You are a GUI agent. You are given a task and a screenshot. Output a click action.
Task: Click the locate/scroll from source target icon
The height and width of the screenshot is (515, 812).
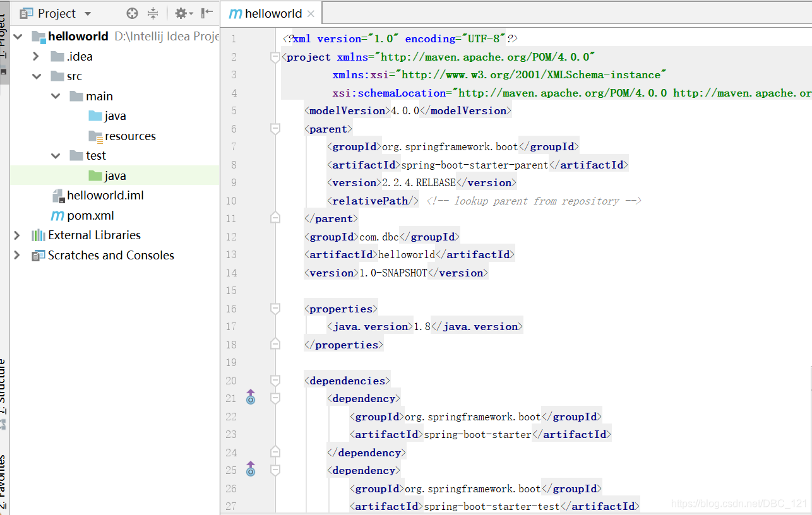pos(132,13)
